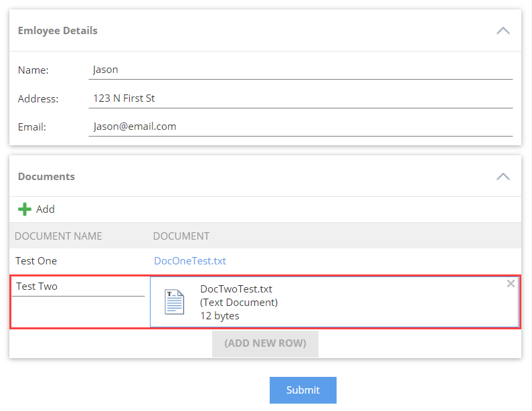Focus the Name field containing Jason
Viewport: 532px width, 411px height.
(x=300, y=70)
